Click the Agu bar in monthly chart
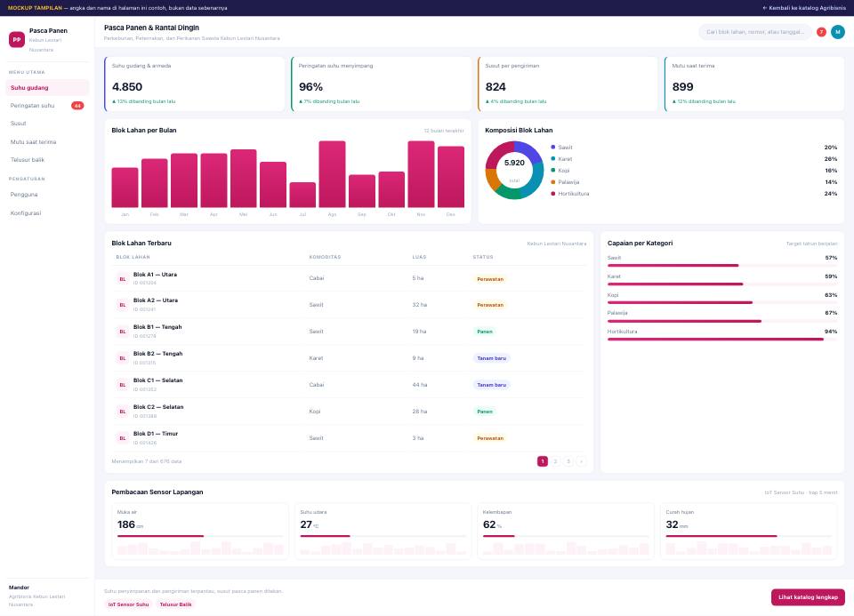Viewport: 854px width, 616px height. click(x=332, y=174)
